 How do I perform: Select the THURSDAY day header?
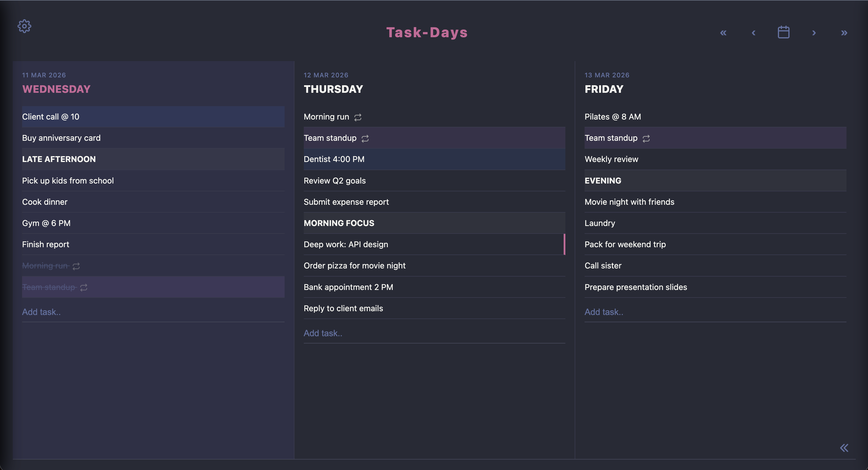[333, 89]
